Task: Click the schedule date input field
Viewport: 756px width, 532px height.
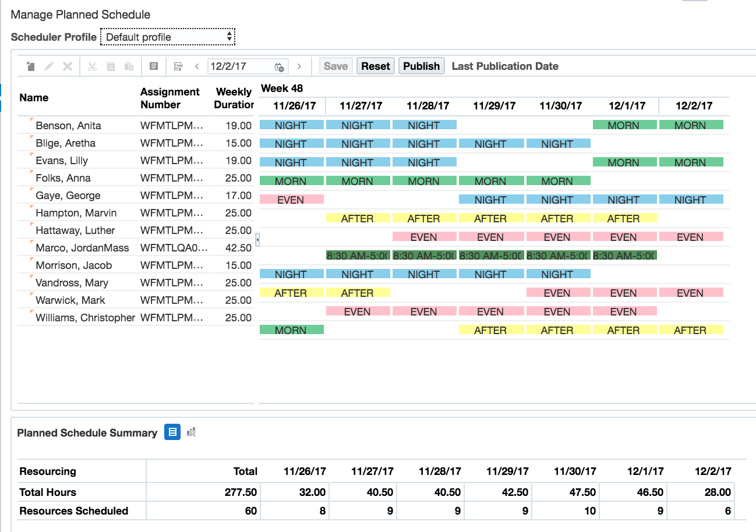Action: (x=239, y=66)
